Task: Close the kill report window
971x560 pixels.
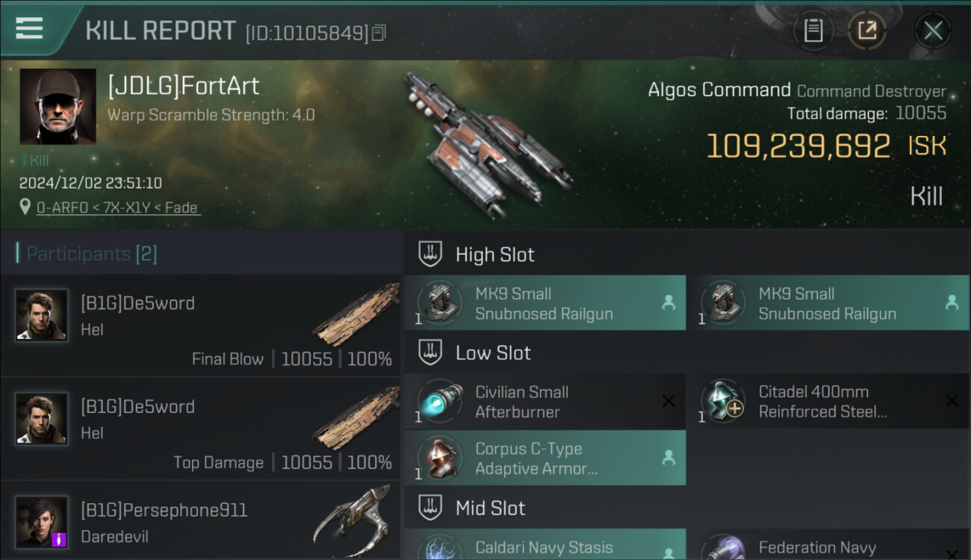Action: (x=933, y=31)
